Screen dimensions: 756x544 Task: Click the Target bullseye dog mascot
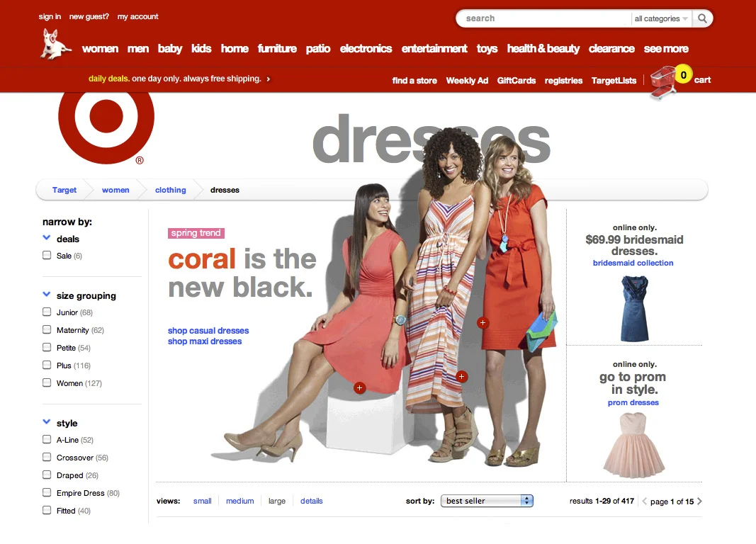(x=55, y=45)
